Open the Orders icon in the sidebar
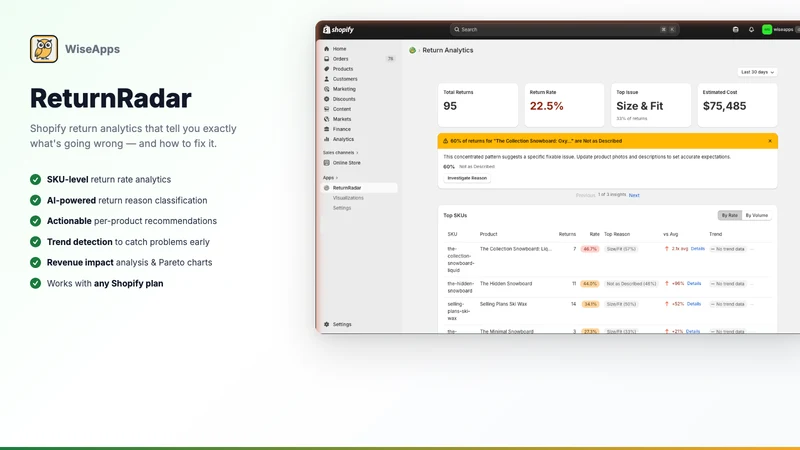The image size is (800, 450). coord(327,59)
